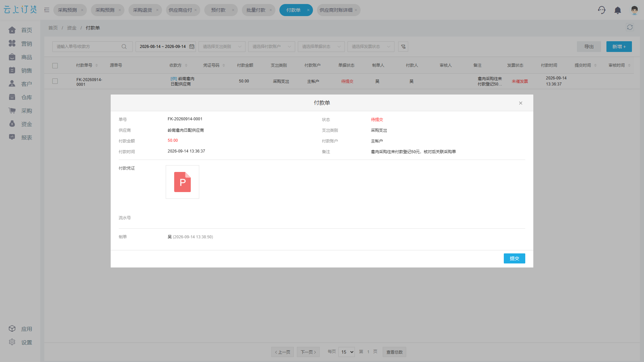
Task: Open 仓库 warehouse in sidebar
Action: (20, 97)
